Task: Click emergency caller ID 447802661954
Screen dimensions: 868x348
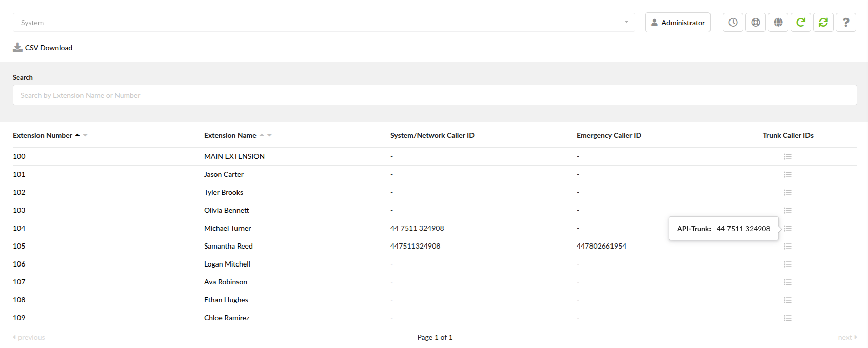Action: [601, 246]
